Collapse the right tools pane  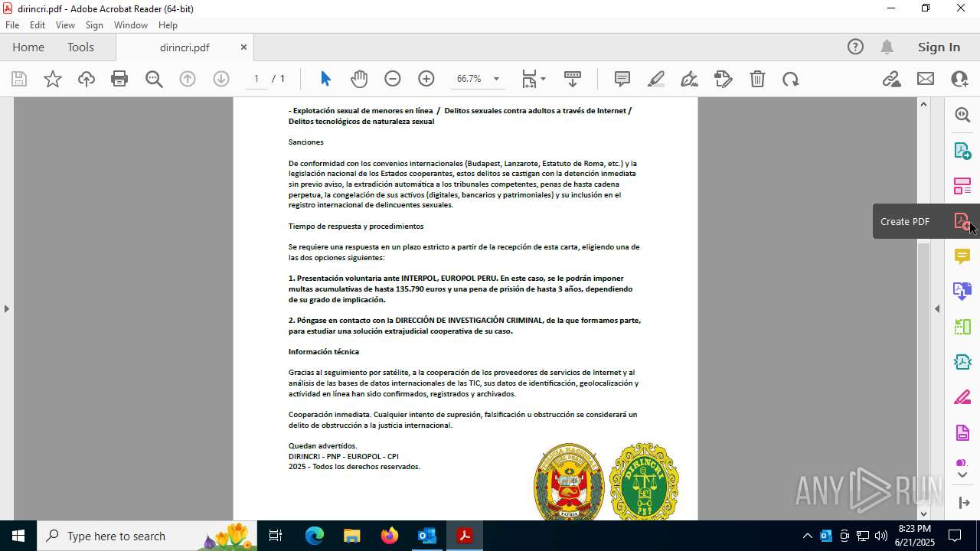[937, 308]
